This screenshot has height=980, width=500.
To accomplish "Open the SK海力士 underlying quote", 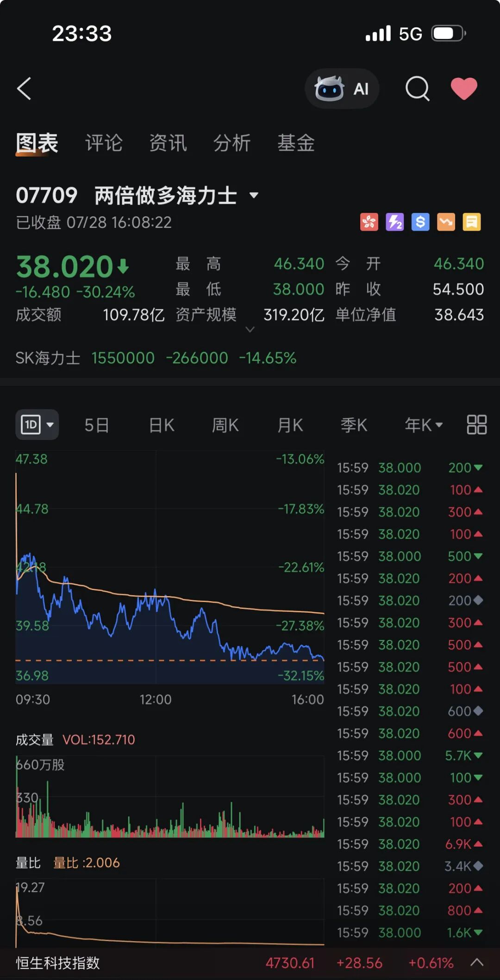I will pos(156,358).
